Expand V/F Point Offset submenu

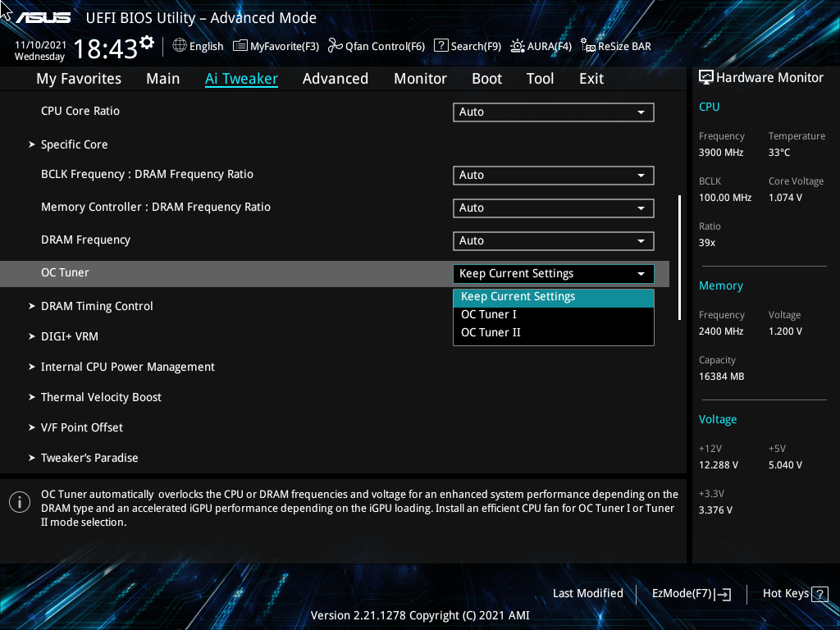point(81,427)
